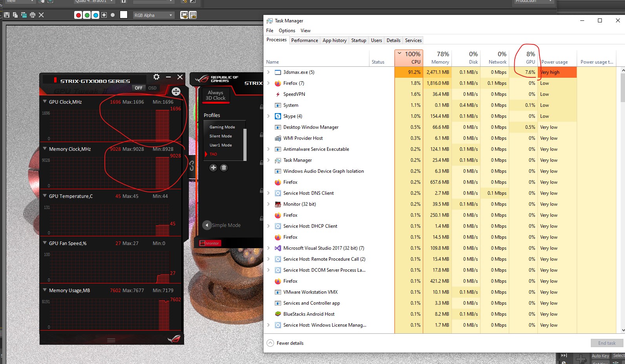Click the clone rendered frame window icon
This screenshot has width=625, height=364.
point(24,15)
